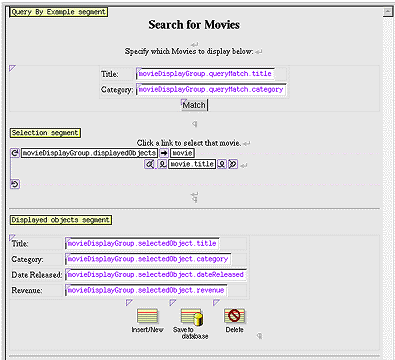Screen dimensions: 395x360
Task: Click the arrow between displayedObjects and movie
Action: pyautogui.click(x=164, y=153)
